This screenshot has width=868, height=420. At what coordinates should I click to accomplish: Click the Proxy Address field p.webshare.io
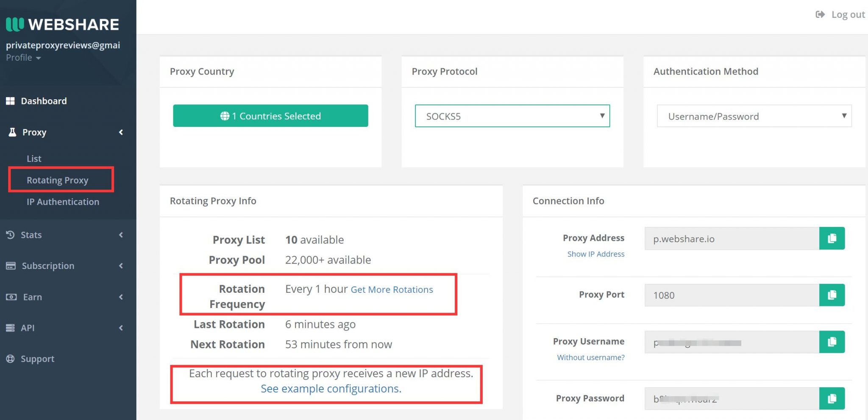[732, 238]
